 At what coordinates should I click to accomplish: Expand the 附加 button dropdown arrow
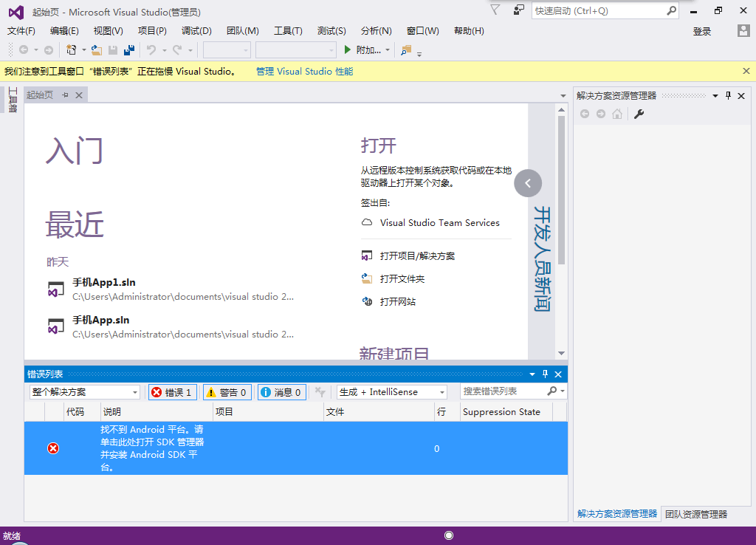click(387, 50)
